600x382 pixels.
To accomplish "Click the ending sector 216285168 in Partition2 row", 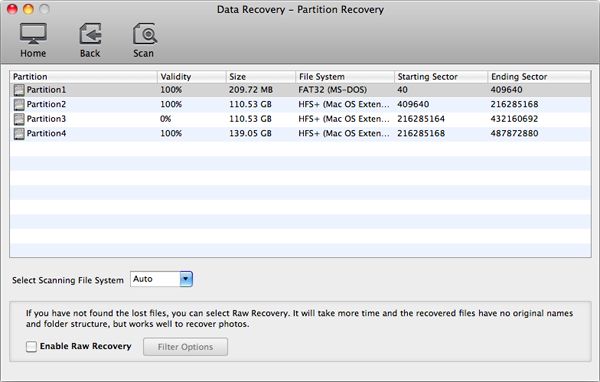I will (x=514, y=104).
